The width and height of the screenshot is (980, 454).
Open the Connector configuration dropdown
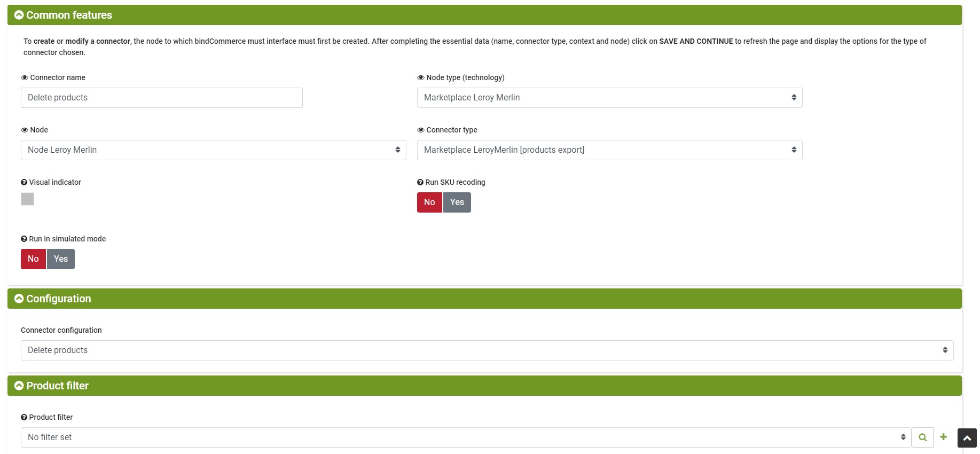tap(487, 350)
